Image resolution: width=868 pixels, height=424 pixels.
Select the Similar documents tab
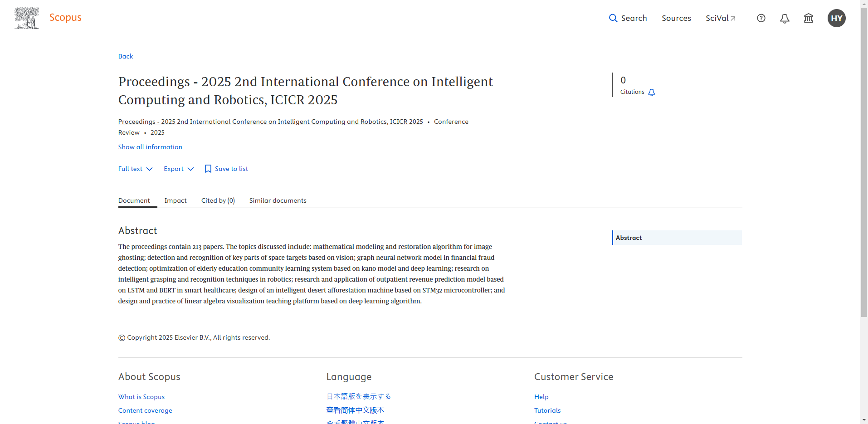[x=278, y=200]
